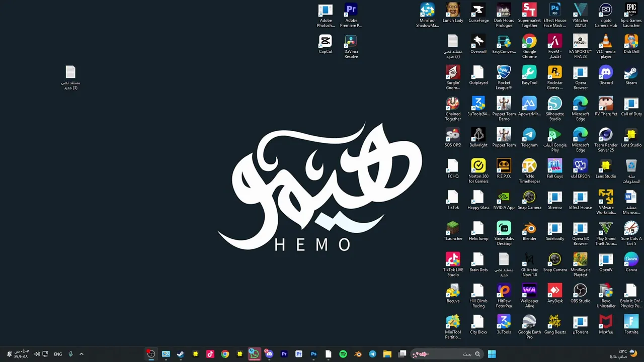Select the Play Grand Theft Auto icon
Viewport: 644px width, 362px height.
pos(606,234)
